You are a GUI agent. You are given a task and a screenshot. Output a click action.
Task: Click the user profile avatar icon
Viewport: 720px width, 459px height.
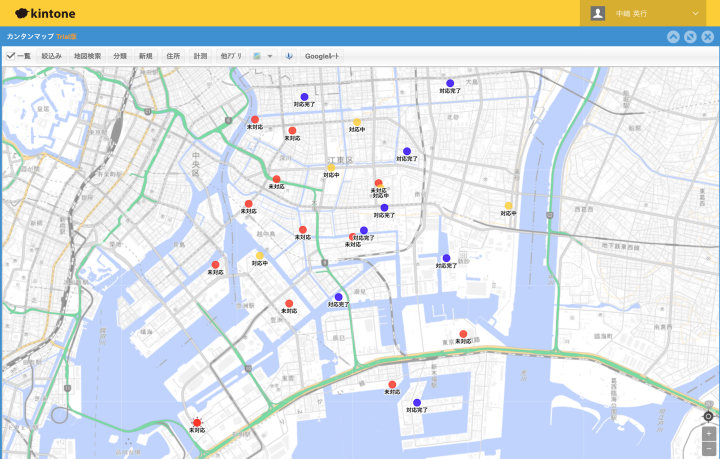[x=597, y=13]
